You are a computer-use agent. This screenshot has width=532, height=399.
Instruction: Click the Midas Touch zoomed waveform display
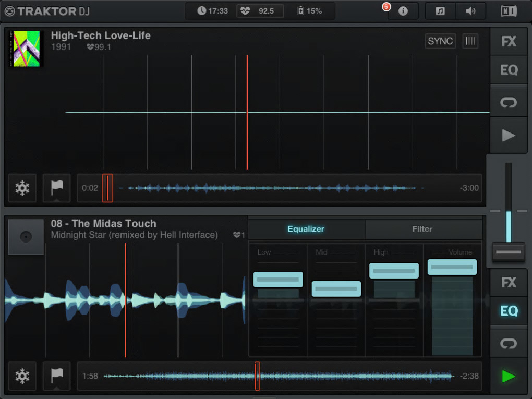pyautogui.click(x=126, y=300)
